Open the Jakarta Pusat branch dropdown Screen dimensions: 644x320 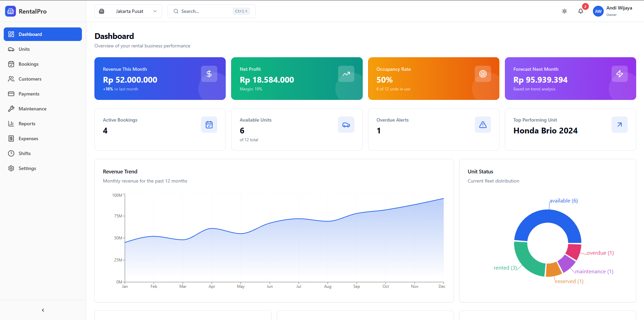(128, 11)
